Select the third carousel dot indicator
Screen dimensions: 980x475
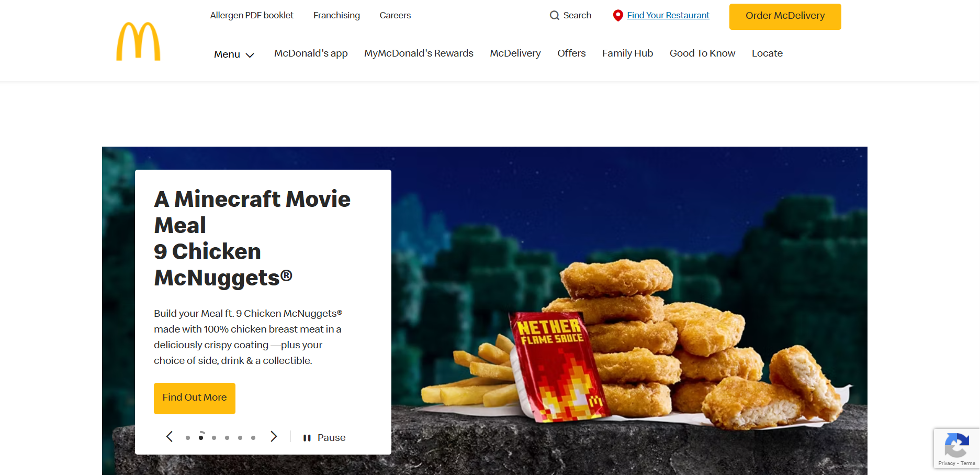pos(214,438)
